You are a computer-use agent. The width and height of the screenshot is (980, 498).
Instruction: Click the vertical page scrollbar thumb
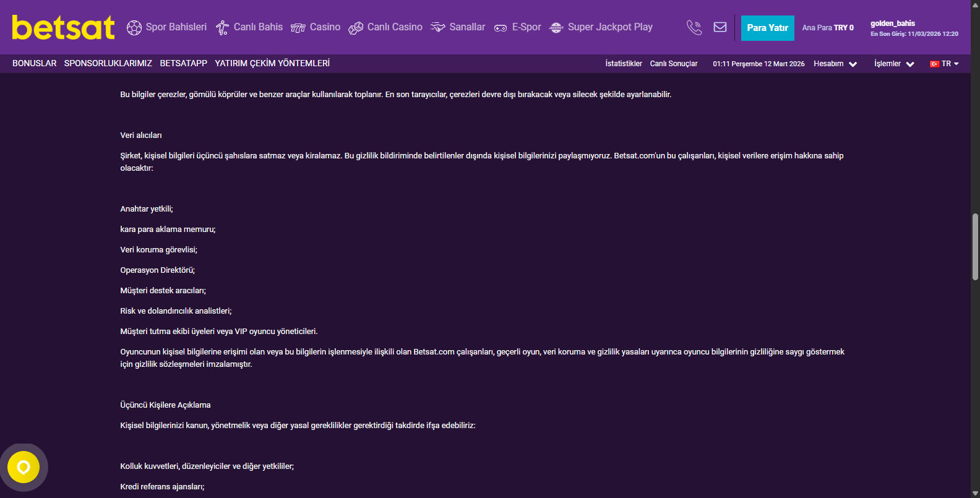pyautogui.click(x=975, y=246)
